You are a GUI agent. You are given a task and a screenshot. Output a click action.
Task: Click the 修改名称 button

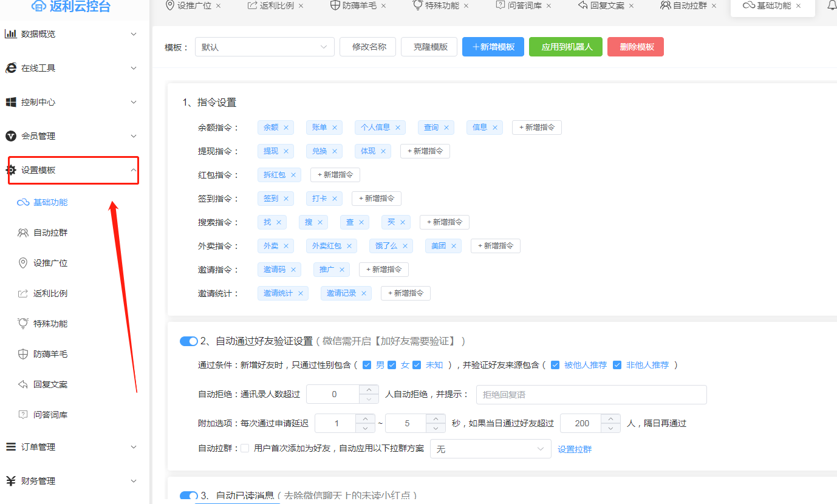coord(368,47)
